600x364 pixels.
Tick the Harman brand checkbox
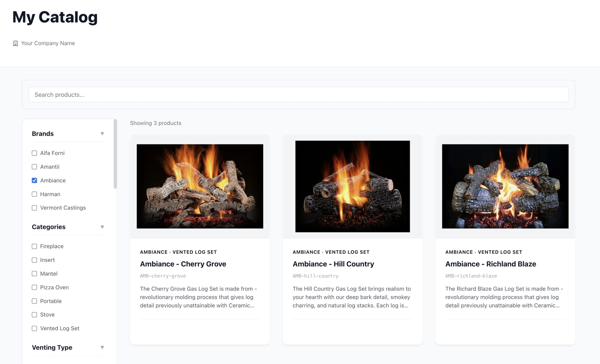point(34,194)
